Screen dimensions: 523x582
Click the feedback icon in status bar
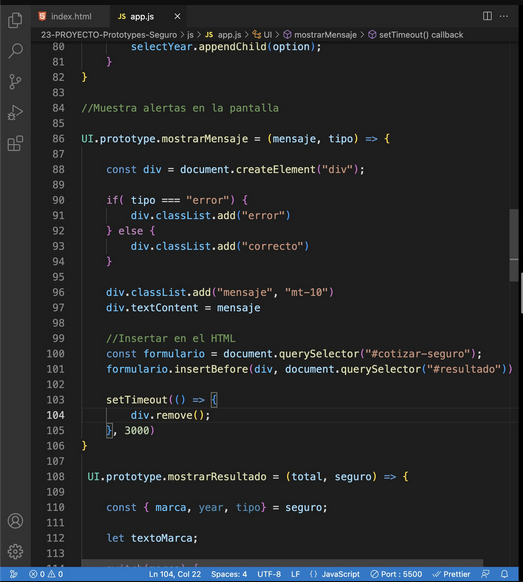[486, 574]
